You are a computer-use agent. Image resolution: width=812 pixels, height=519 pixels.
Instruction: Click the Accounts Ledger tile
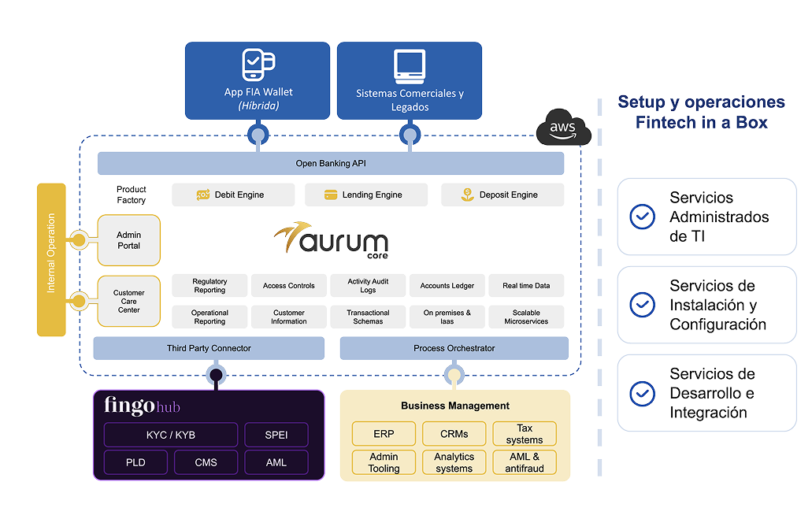coord(447,285)
